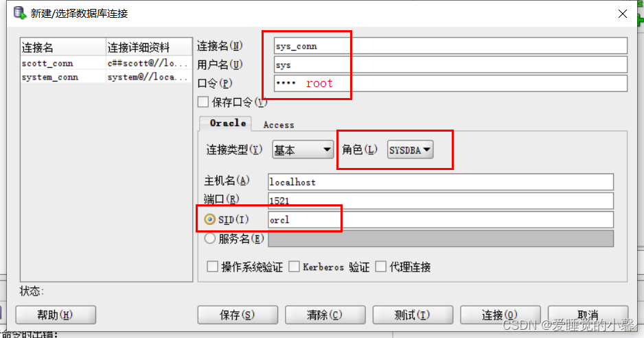644x338 pixels.
Task: Click the 保存 button
Action: 238,315
